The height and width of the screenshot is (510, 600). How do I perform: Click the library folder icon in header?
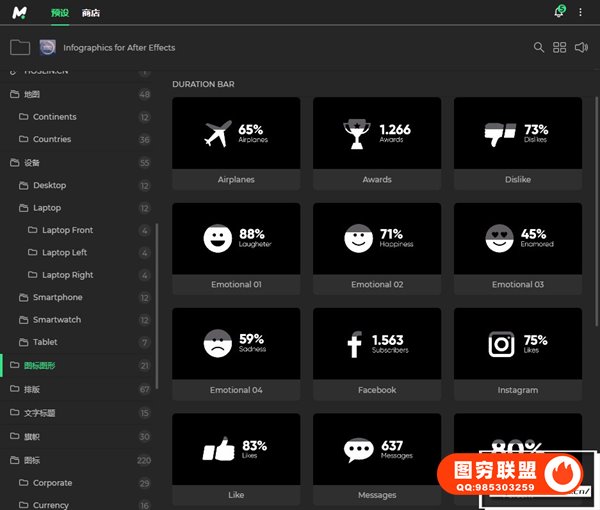tap(19, 47)
